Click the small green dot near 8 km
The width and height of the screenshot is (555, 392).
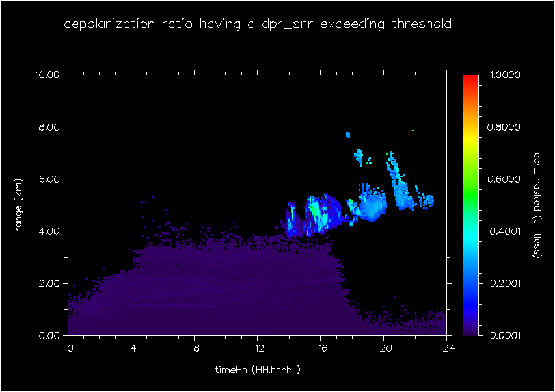pyautogui.click(x=413, y=131)
